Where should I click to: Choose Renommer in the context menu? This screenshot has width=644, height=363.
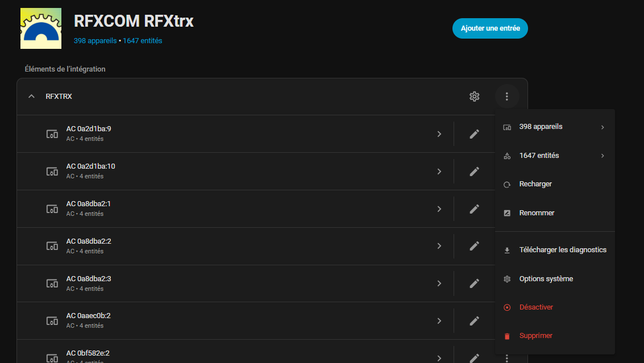537,213
